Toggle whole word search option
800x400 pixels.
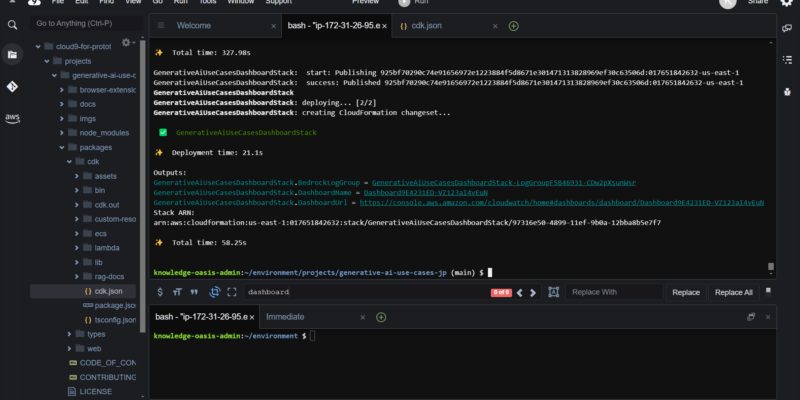[x=195, y=292]
